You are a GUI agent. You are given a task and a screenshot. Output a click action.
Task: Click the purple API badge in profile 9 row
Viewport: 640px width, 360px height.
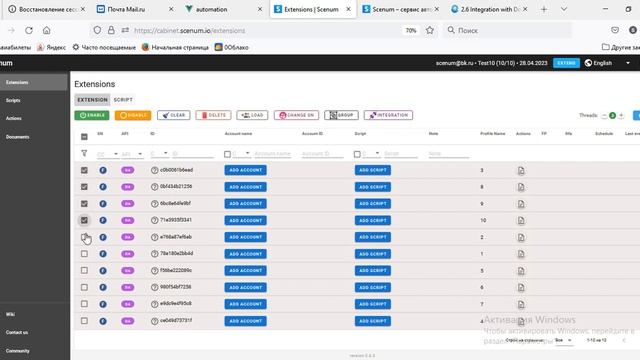[127, 204]
